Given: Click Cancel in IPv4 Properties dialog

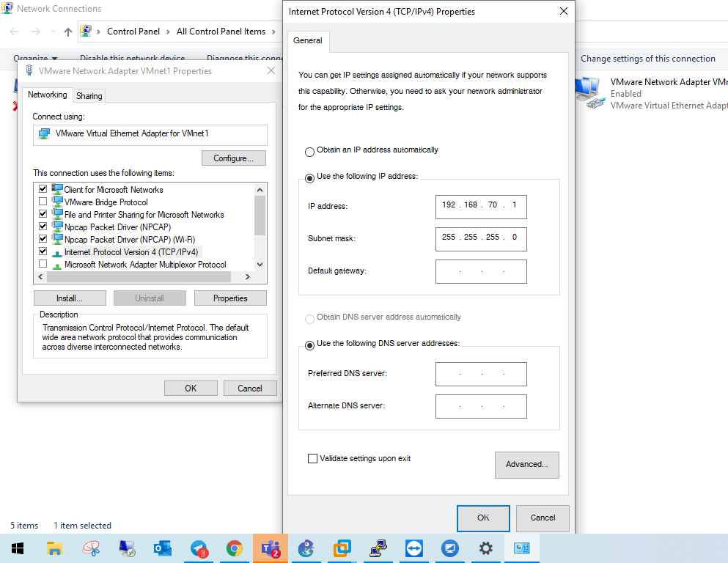Looking at the screenshot, I should pos(543,518).
